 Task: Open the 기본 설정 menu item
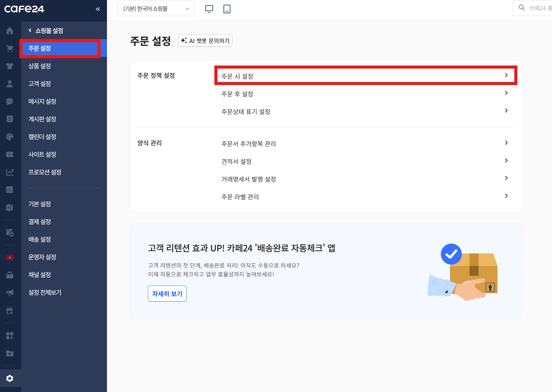pyautogui.click(x=39, y=204)
